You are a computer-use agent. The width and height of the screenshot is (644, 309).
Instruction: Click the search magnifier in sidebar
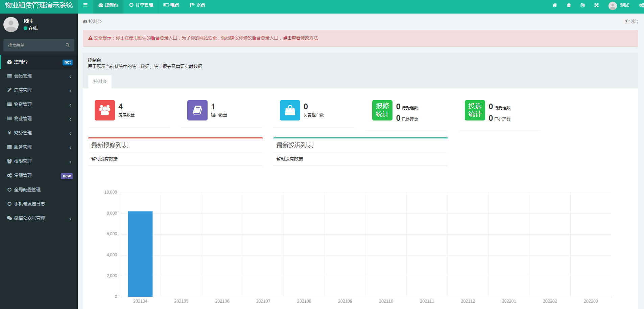pos(68,45)
